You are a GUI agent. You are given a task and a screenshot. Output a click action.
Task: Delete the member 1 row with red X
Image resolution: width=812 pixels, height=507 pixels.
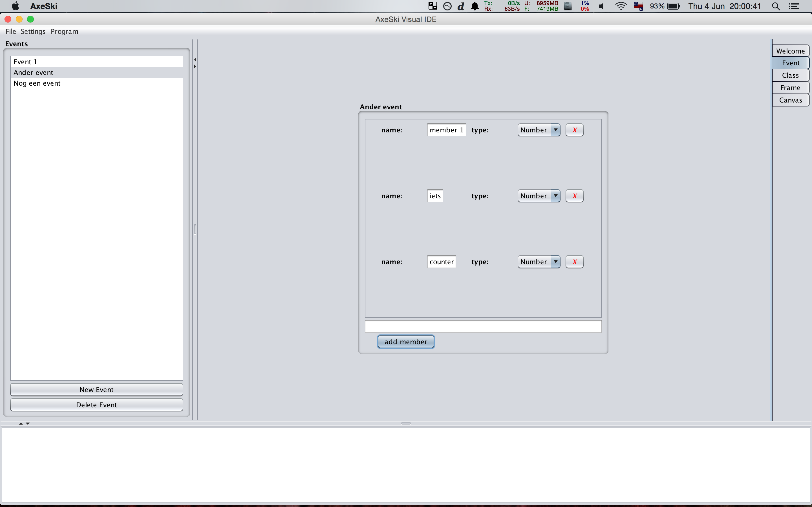click(x=574, y=130)
